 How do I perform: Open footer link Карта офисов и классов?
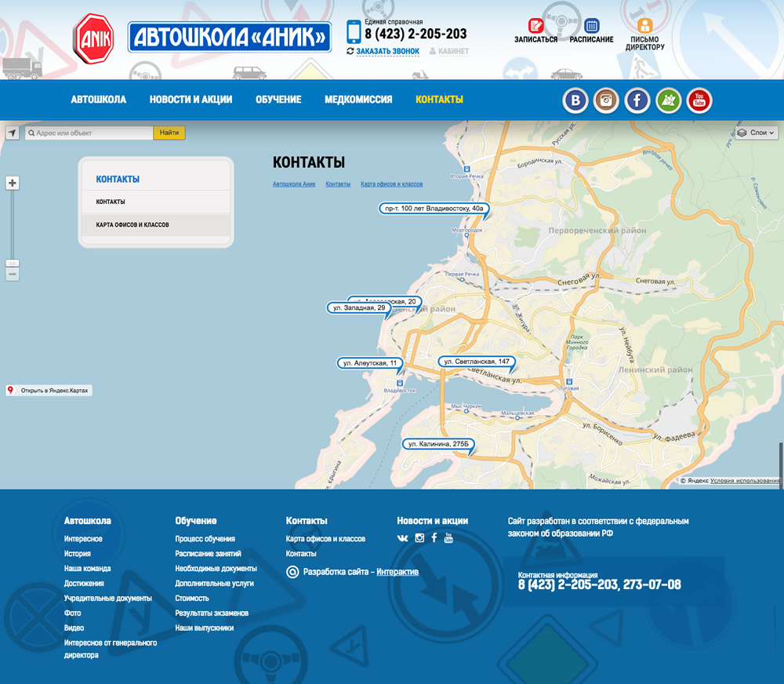tap(325, 539)
